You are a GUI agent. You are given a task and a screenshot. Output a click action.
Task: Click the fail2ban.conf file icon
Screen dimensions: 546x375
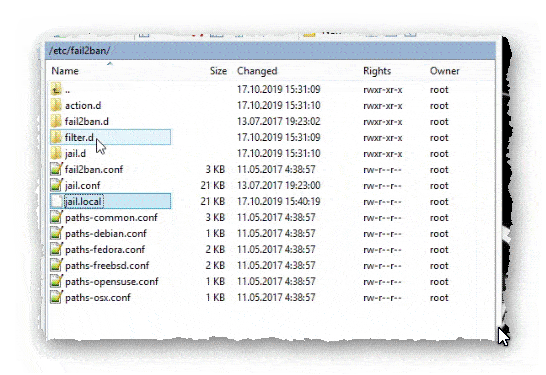pos(56,169)
